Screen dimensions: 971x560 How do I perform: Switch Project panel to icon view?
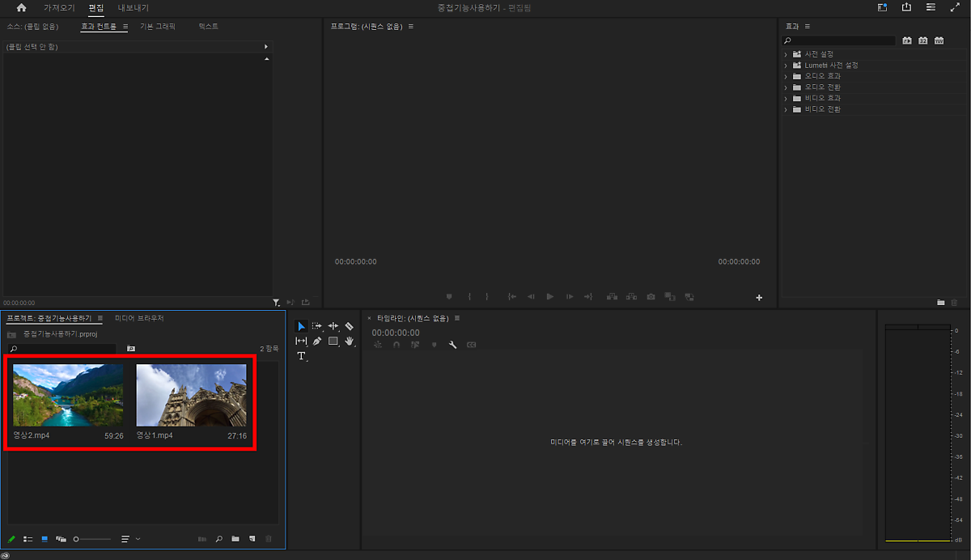click(45, 539)
